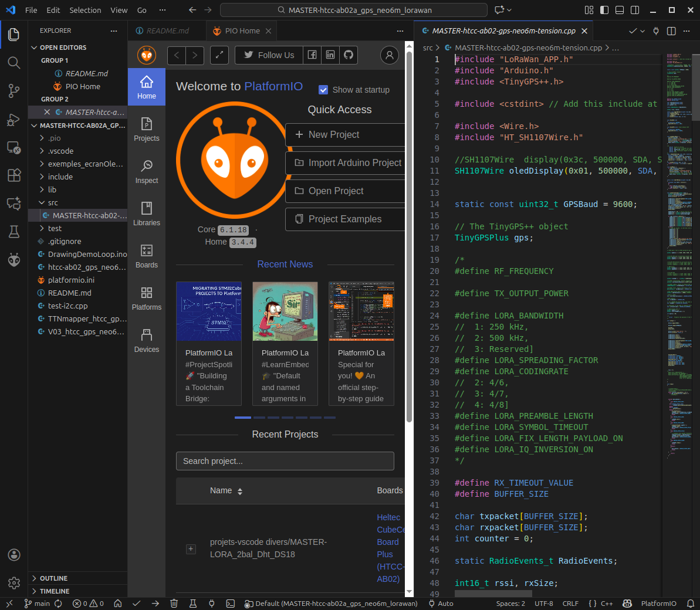This screenshot has width=700, height=610.
Task: Toggle the primary side bar layout button
Action: point(604,10)
